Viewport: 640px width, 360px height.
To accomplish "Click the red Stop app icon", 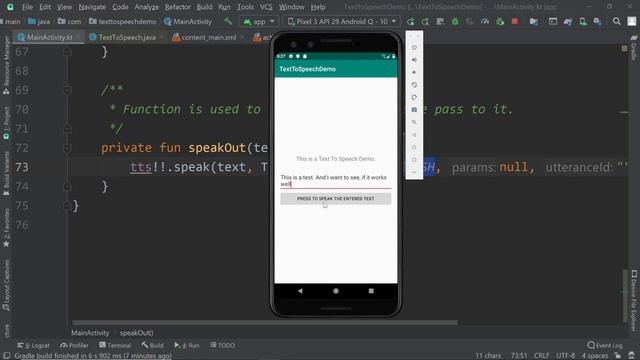I will click(515, 21).
